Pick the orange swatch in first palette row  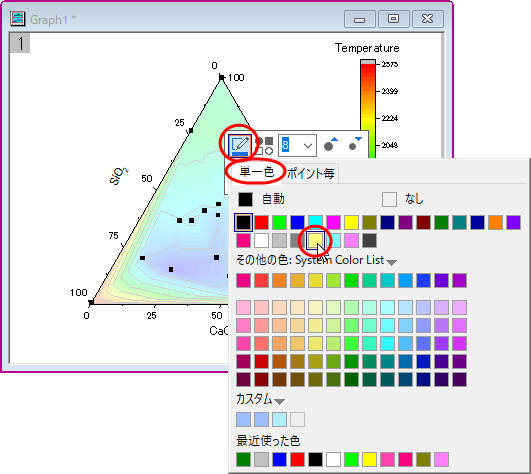pos(495,222)
